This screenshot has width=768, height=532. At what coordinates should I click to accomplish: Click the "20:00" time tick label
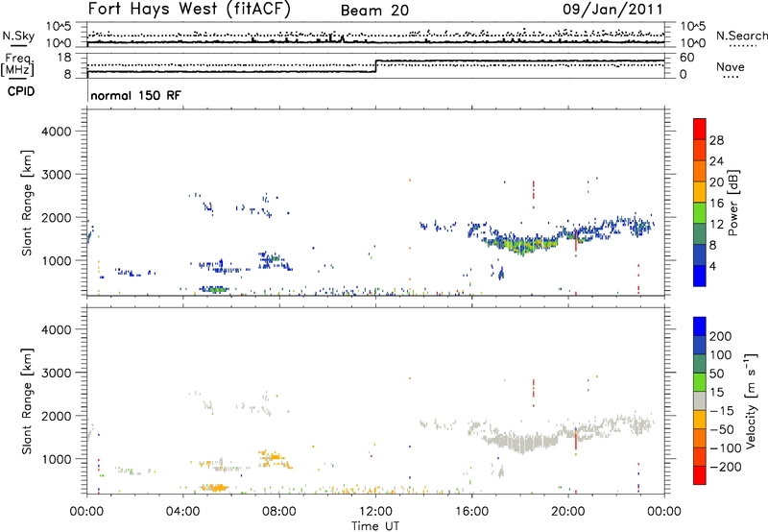pyautogui.click(x=568, y=512)
